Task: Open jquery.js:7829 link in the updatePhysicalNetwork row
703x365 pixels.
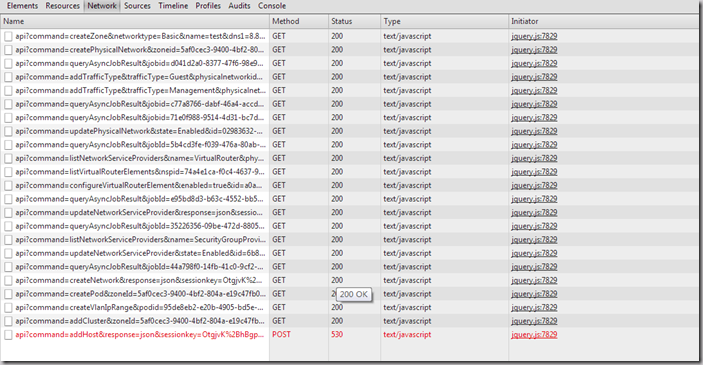Action: [x=534, y=131]
